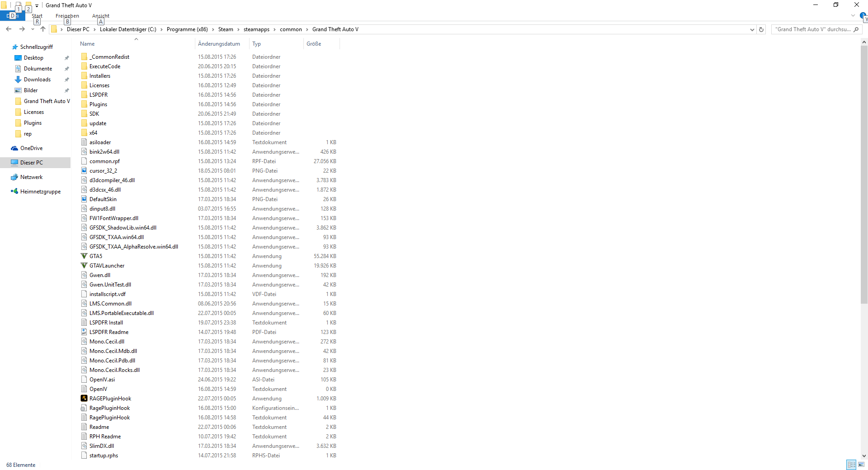Screen dimensions: 868x470
Task: Go forward with the forward arrow
Action: pyautogui.click(x=22, y=29)
